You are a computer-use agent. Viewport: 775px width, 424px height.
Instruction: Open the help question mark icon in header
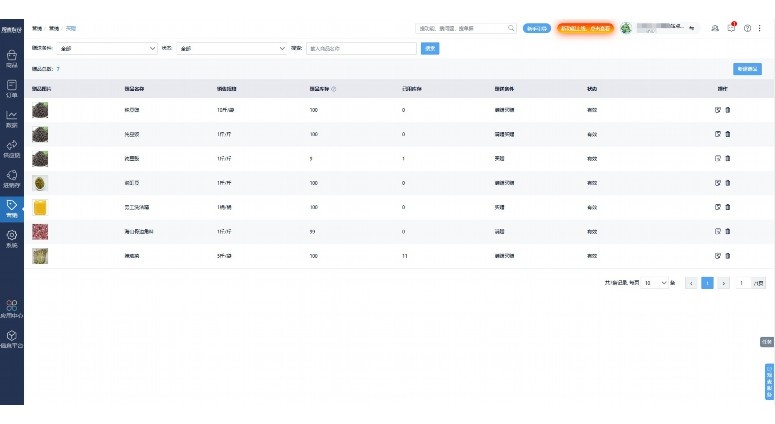[x=747, y=28]
